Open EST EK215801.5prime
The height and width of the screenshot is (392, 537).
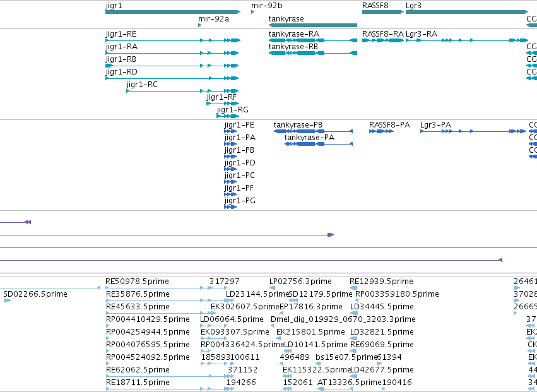310,333
